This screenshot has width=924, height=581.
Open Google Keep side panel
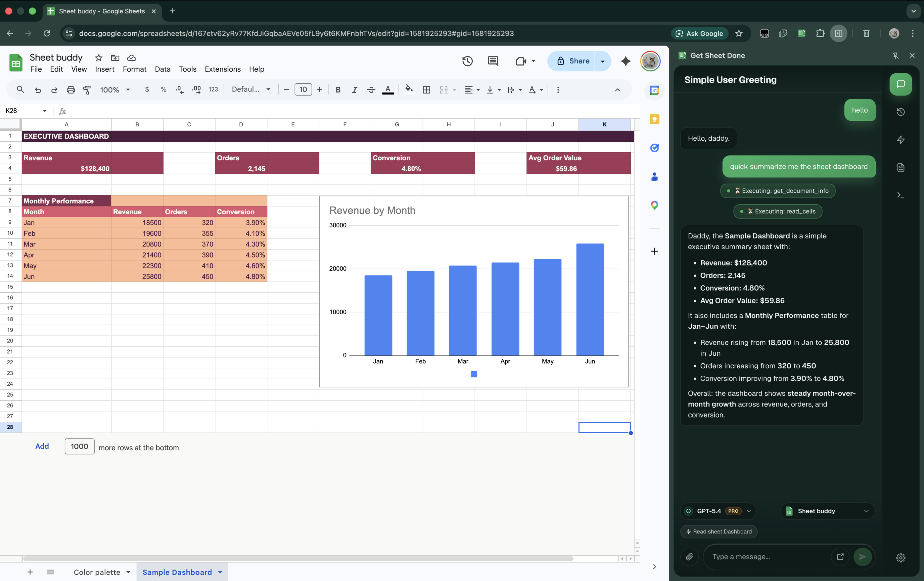pyautogui.click(x=654, y=119)
